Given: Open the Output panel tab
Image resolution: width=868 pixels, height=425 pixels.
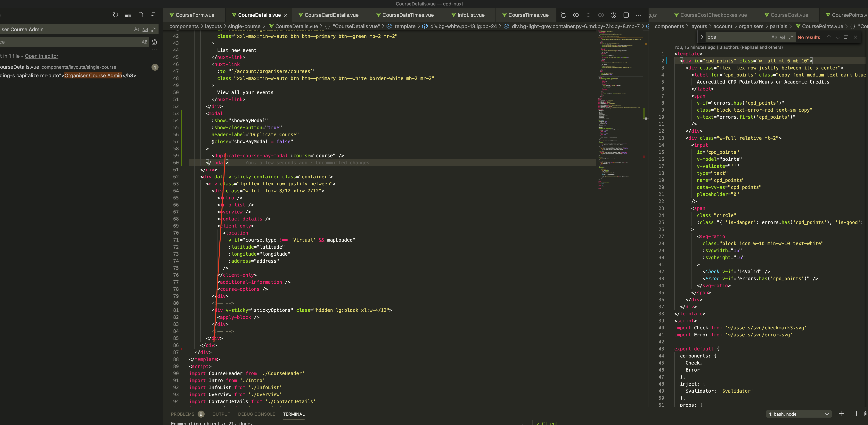Looking at the screenshot, I should pyautogui.click(x=221, y=414).
